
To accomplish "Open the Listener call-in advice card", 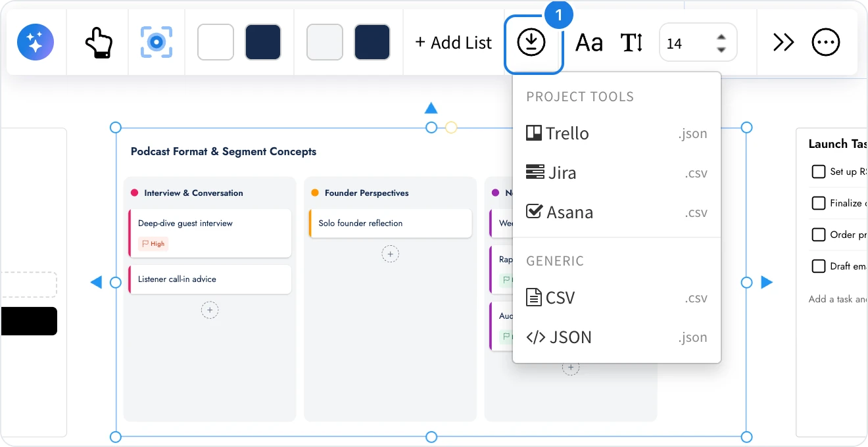I will pyautogui.click(x=210, y=279).
